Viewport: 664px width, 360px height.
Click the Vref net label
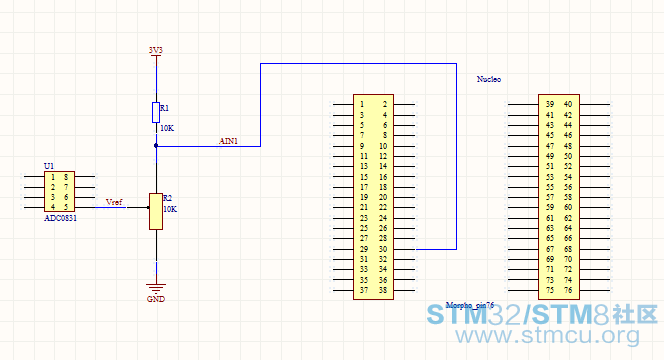pos(114,202)
